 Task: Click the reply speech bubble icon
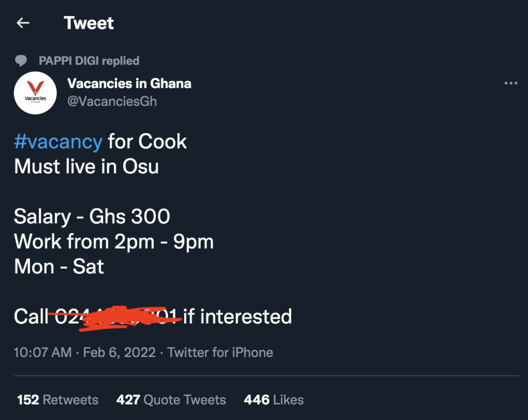21,60
